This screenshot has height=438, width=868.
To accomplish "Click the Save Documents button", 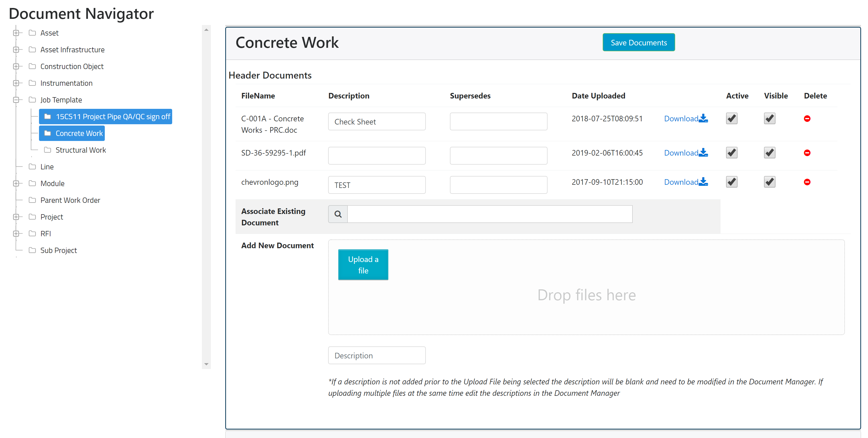I will point(639,42).
